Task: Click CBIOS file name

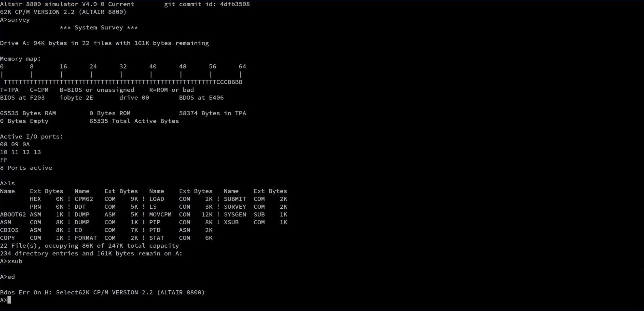Action: [9, 230]
